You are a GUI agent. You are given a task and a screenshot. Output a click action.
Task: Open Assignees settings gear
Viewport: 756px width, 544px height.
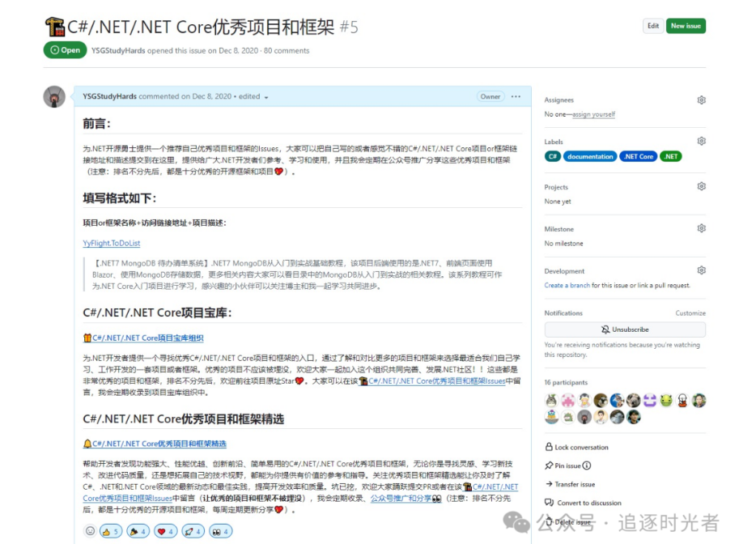(x=702, y=100)
